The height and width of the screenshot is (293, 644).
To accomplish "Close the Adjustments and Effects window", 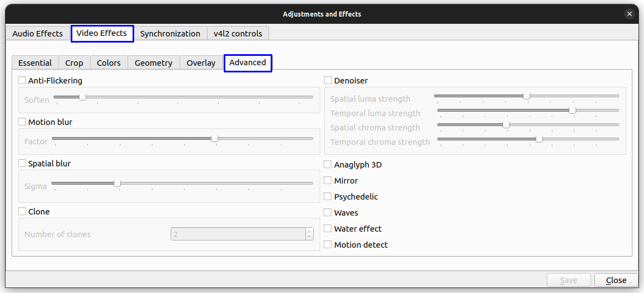I will [629, 14].
